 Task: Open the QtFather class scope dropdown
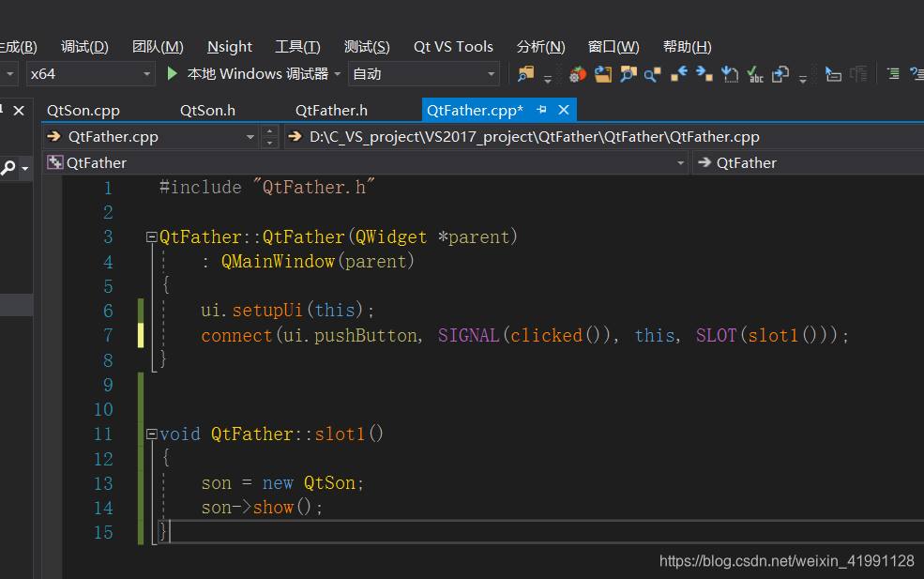pos(681,162)
